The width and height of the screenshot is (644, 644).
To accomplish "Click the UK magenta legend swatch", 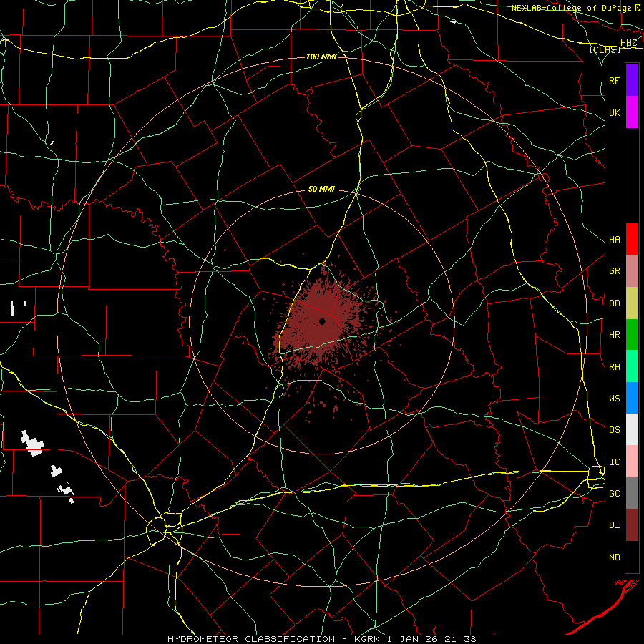I will tap(632, 112).
